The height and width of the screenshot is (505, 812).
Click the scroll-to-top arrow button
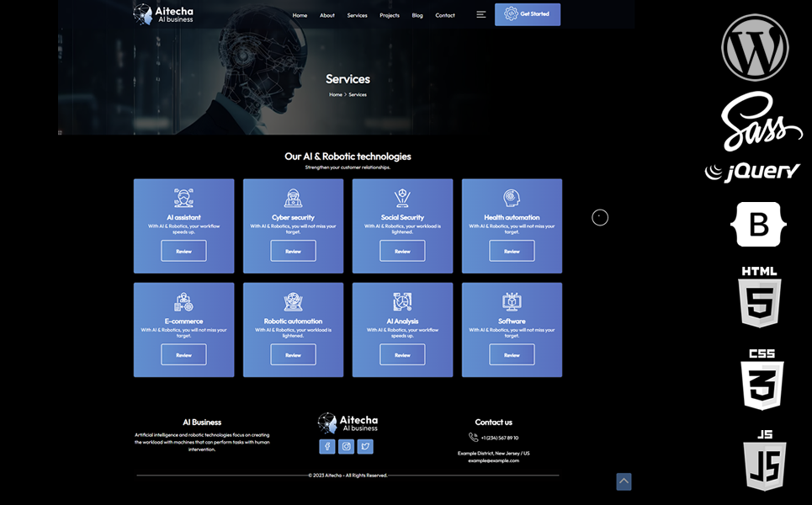[x=624, y=481]
